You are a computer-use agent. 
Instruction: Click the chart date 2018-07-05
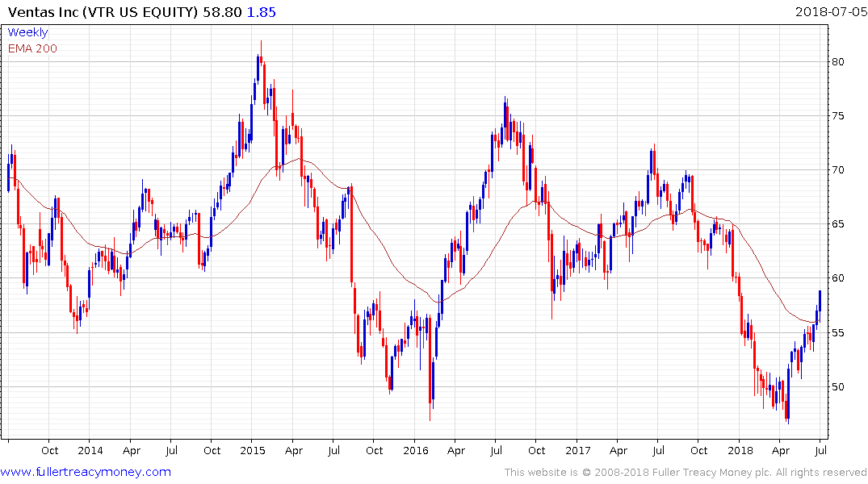pos(831,11)
